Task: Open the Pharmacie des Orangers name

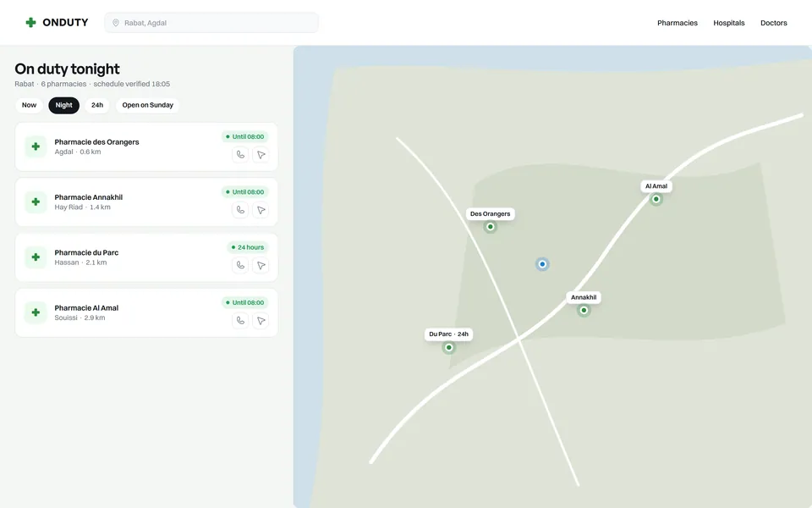Action: coord(96,142)
